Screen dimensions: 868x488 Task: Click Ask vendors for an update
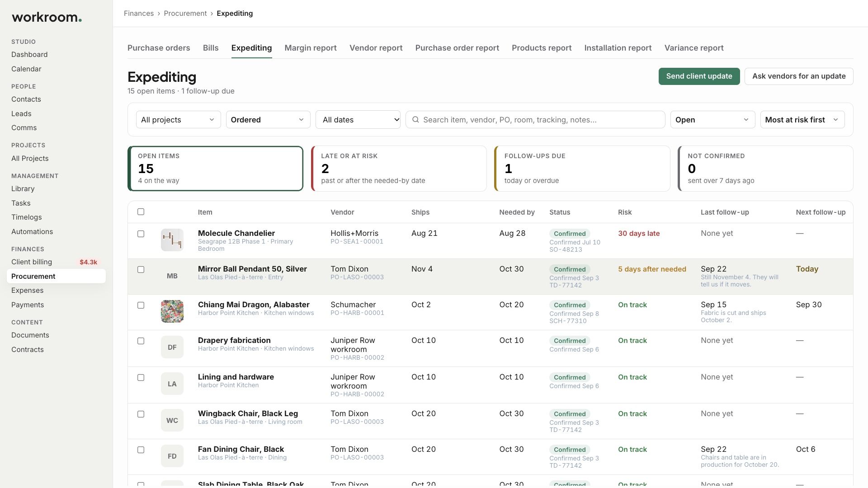click(x=799, y=76)
